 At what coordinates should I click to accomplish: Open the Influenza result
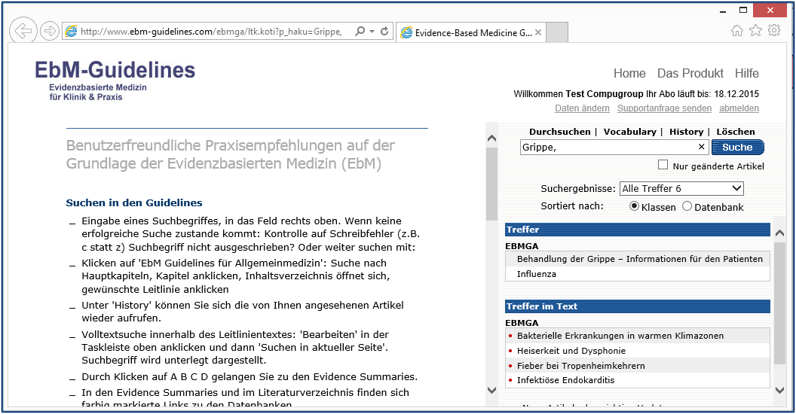[x=537, y=274]
